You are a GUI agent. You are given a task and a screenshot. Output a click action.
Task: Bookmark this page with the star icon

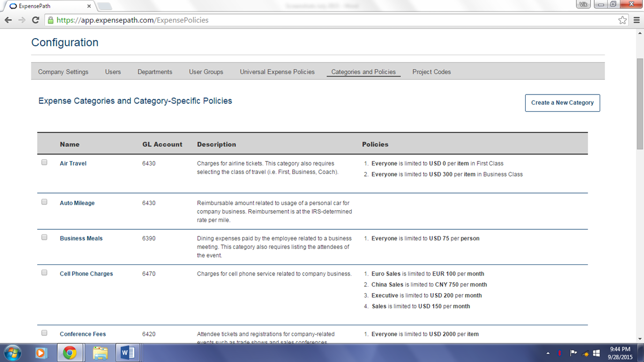click(623, 20)
